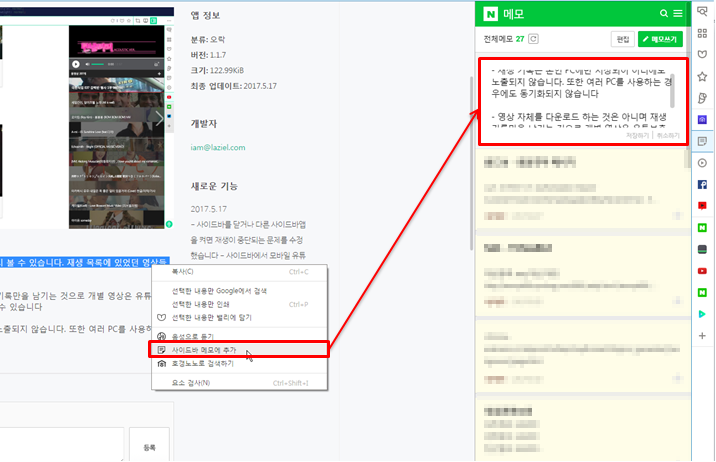Open the star bookmarks icon in sidebar
Viewport: 716px width, 462px height.
702,75
